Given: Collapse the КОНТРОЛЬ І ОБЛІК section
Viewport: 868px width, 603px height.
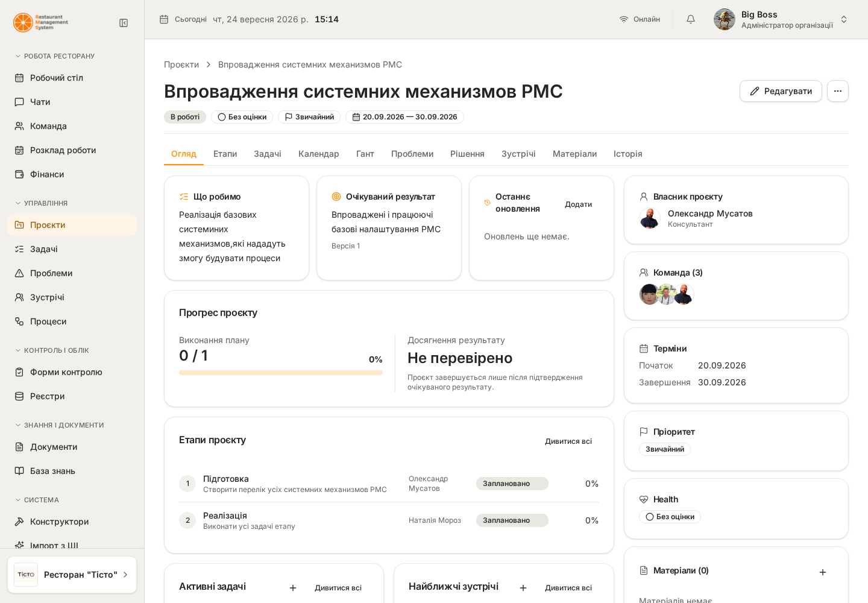Looking at the screenshot, I should tap(52, 350).
